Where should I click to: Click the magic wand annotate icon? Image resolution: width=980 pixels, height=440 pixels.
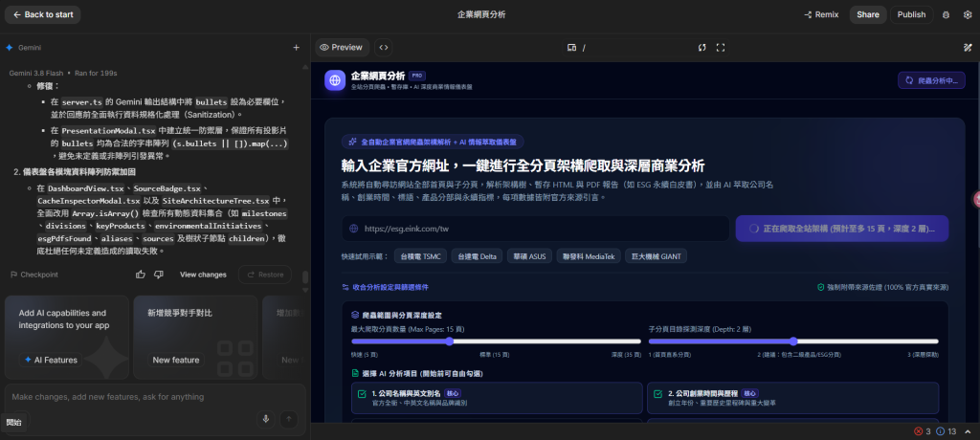tap(968, 48)
